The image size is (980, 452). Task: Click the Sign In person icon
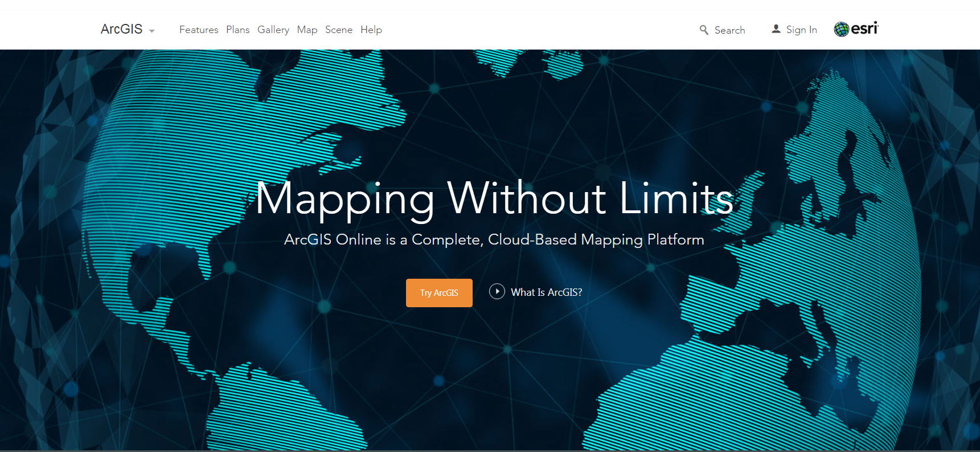(776, 28)
